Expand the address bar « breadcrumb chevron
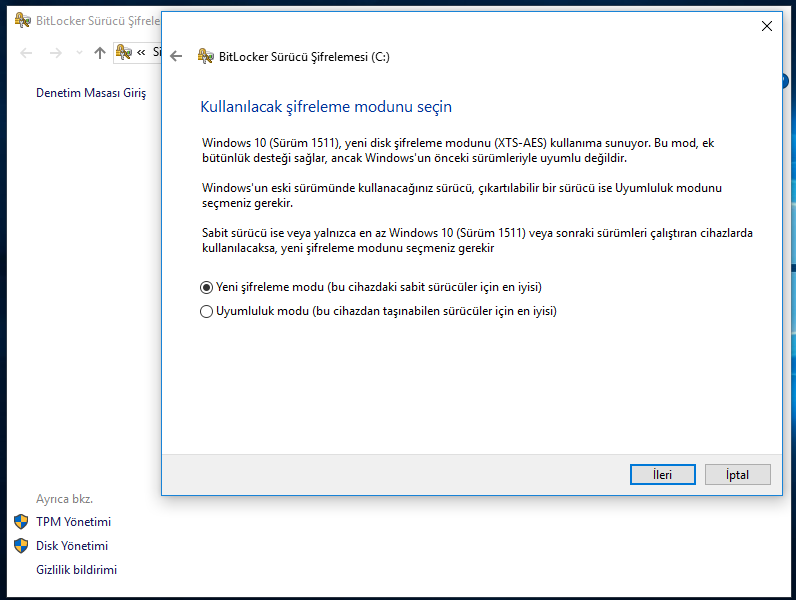Image resolution: width=796 pixels, height=600 pixels. [x=141, y=52]
